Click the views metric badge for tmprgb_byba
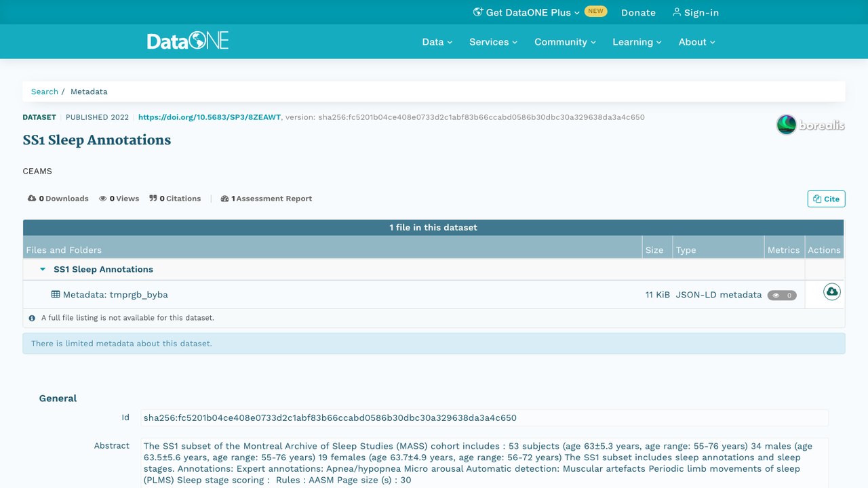 tap(782, 296)
